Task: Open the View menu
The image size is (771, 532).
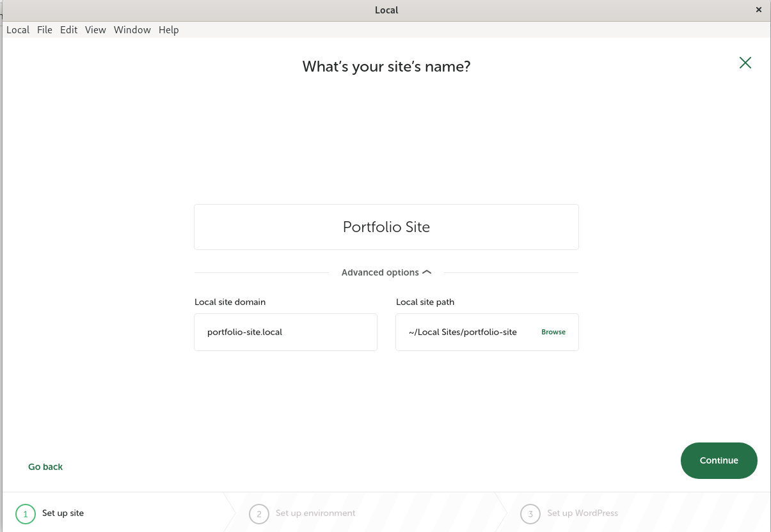Action: click(95, 30)
